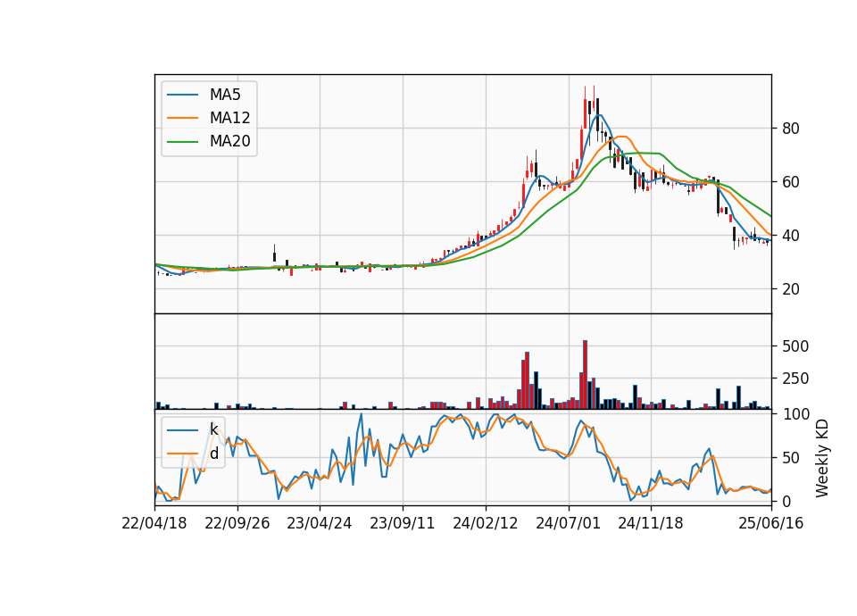This screenshot has width=857, height=616.
Task: Click the KD axis value 50
Action: pyautogui.click(x=790, y=457)
